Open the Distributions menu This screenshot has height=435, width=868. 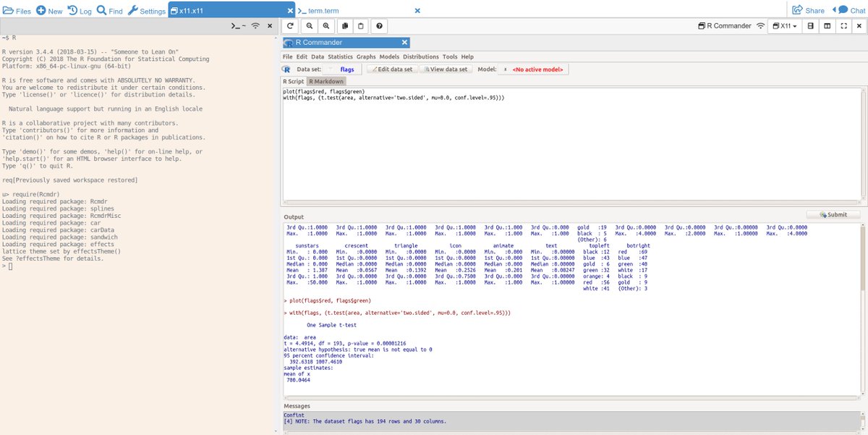tap(421, 56)
